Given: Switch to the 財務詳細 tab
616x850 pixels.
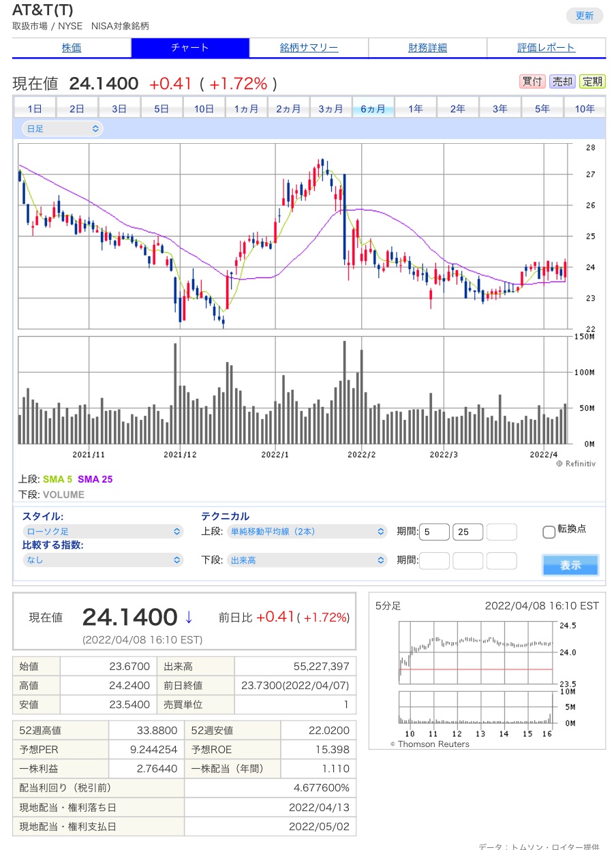Looking at the screenshot, I should coord(427,48).
